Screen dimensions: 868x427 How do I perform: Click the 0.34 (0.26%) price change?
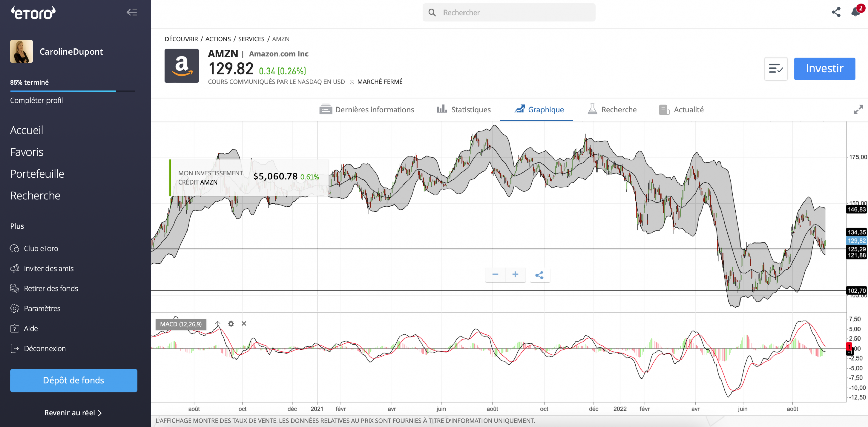point(282,71)
